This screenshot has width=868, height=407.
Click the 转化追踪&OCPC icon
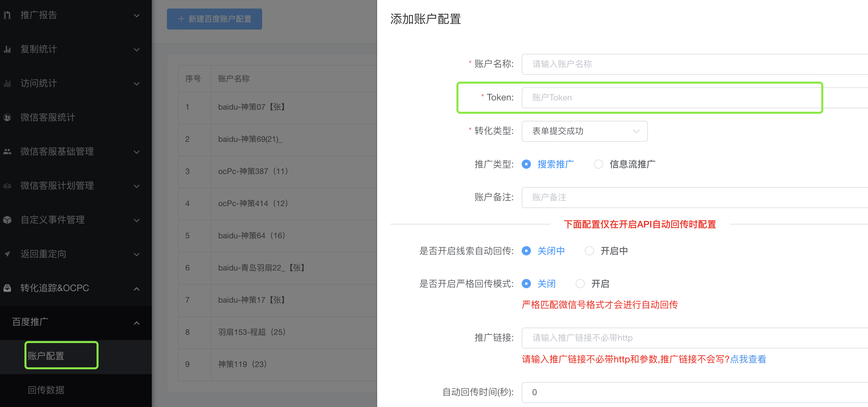point(7,288)
